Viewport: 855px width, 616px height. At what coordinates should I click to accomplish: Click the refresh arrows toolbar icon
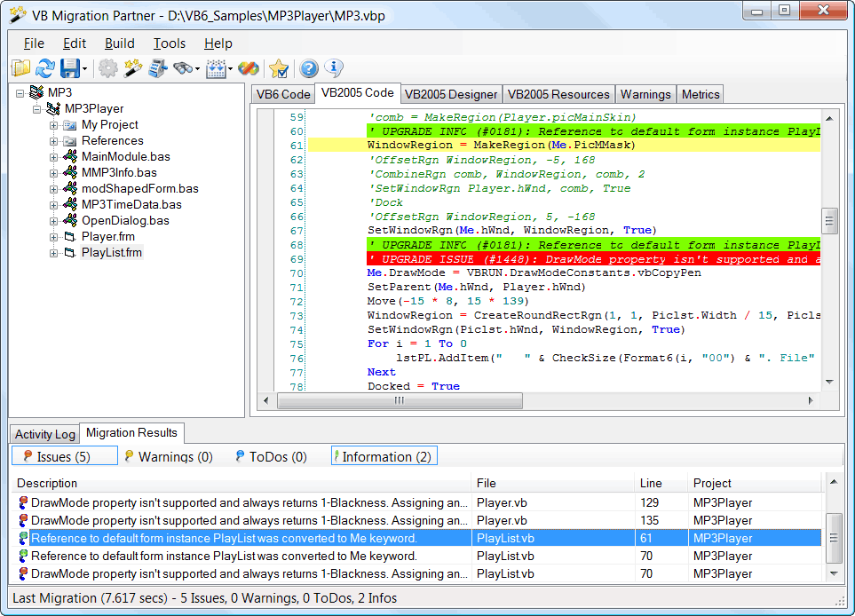(x=45, y=68)
